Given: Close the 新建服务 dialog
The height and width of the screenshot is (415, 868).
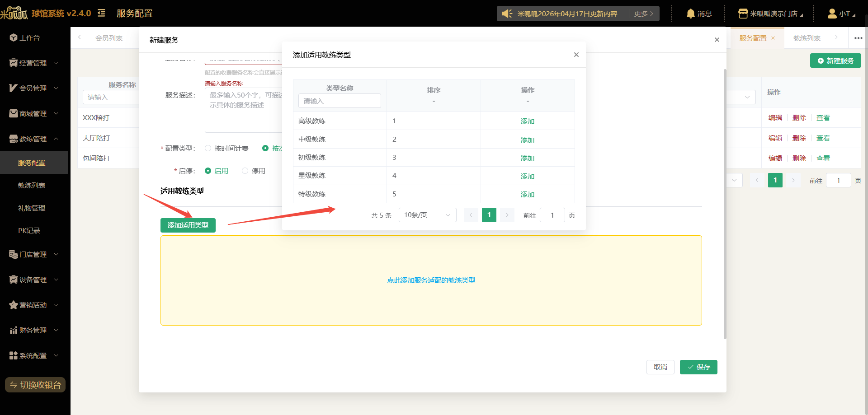Looking at the screenshot, I should click(x=717, y=40).
